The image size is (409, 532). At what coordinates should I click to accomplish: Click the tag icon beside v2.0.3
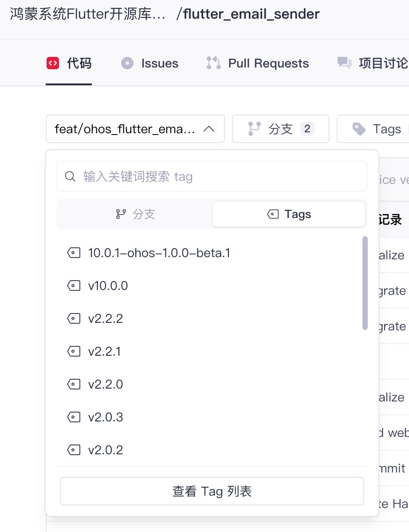coord(74,417)
